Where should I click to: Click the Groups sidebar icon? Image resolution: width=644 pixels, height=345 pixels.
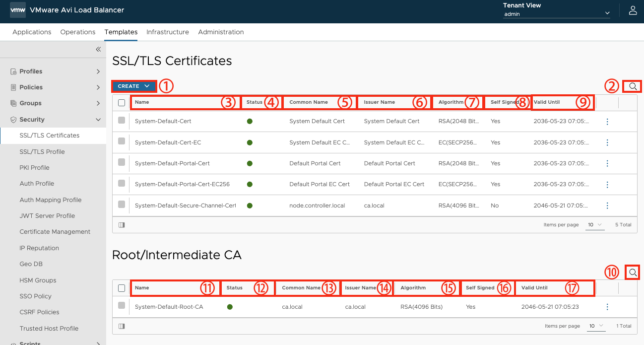(x=14, y=103)
